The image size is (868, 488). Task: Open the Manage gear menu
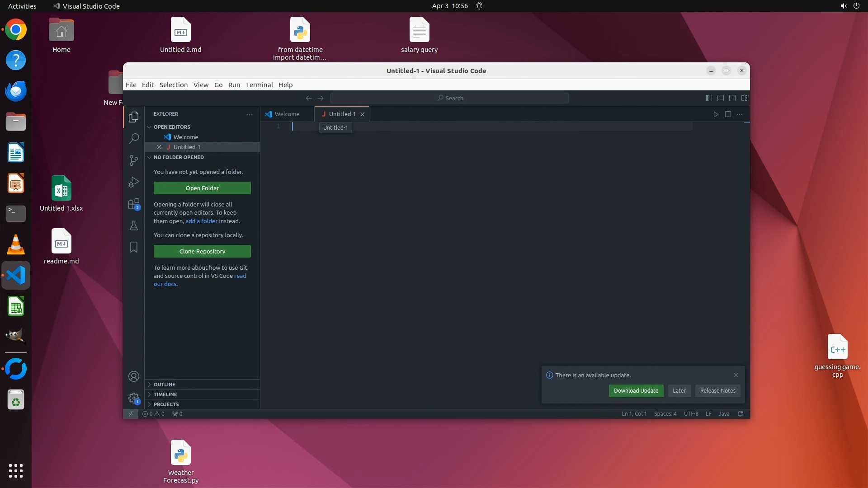tap(133, 398)
